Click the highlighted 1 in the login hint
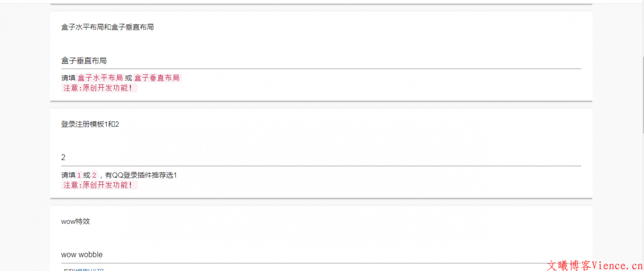This screenshot has height=271, width=644. [79, 175]
